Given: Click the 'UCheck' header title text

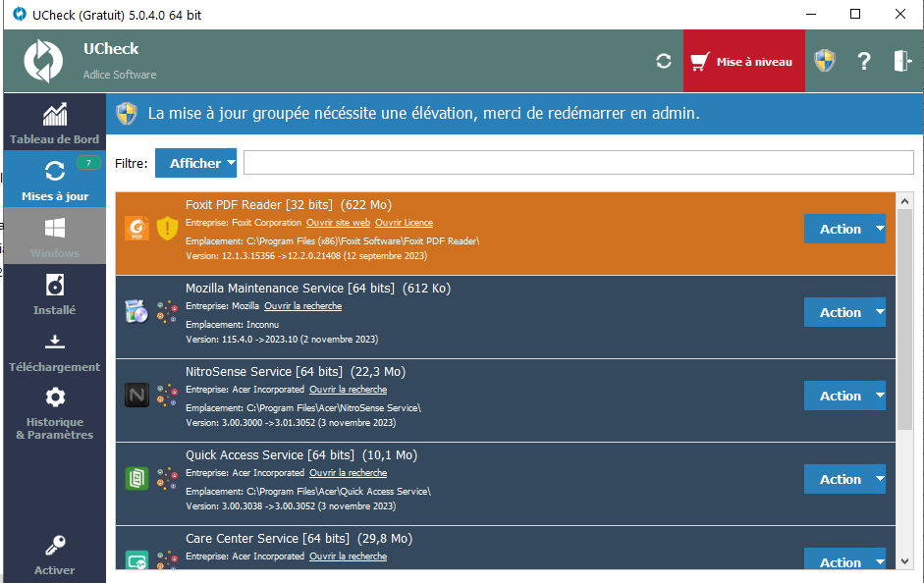Looking at the screenshot, I should pos(111,49).
